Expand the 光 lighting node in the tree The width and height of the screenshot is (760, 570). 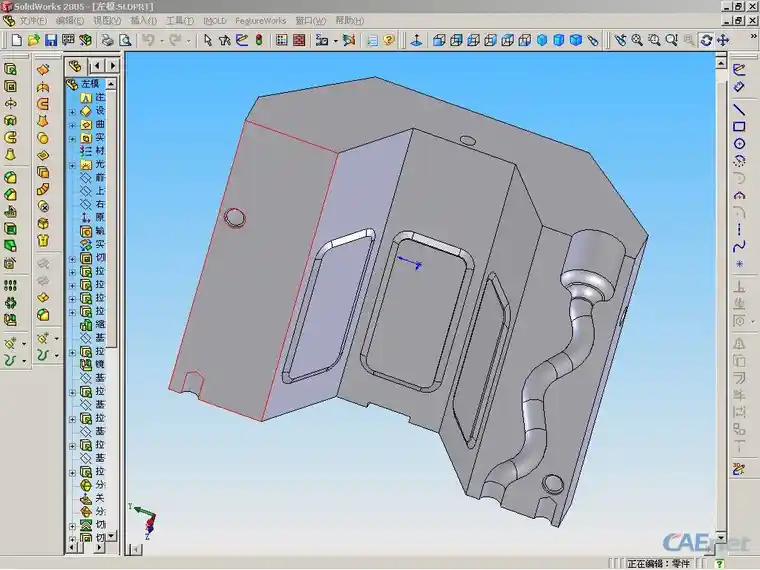(x=73, y=166)
